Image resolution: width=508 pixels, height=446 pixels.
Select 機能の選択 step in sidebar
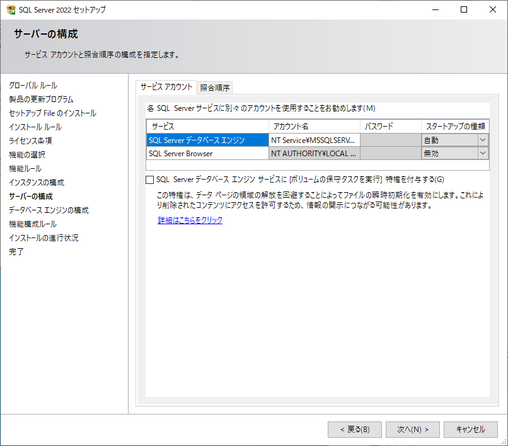click(x=27, y=155)
